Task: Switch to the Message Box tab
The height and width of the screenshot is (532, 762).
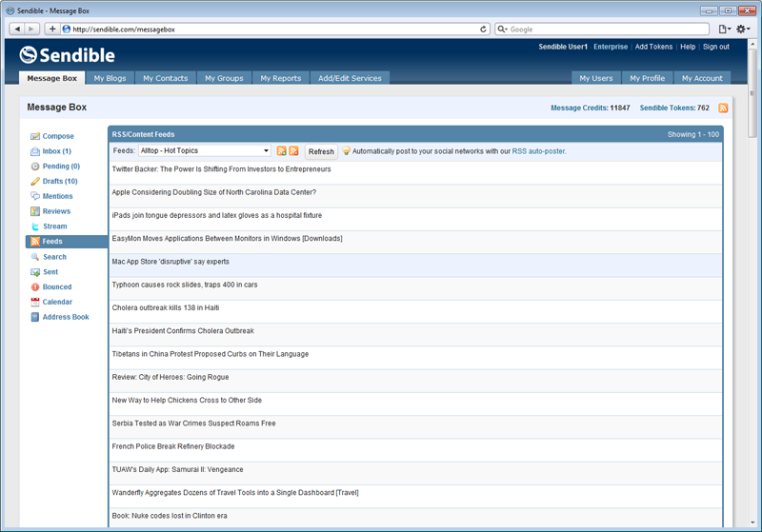Action: (x=52, y=78)
